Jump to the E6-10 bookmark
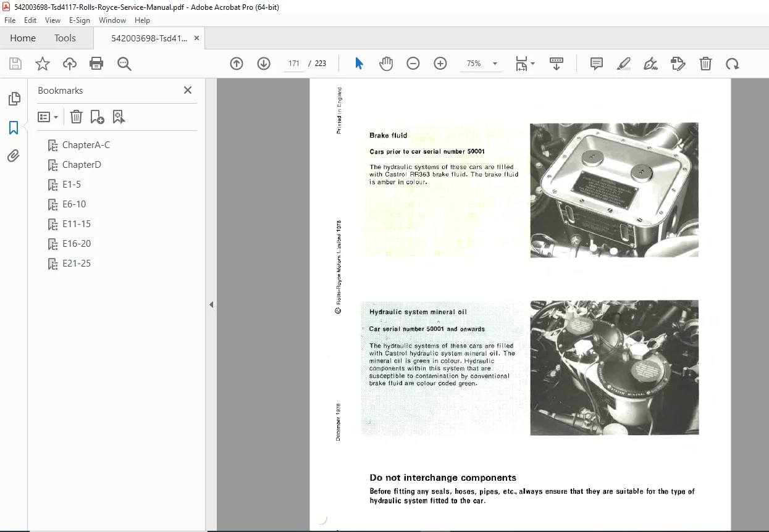Screen dimensions: 769x532 click(74, 204)
